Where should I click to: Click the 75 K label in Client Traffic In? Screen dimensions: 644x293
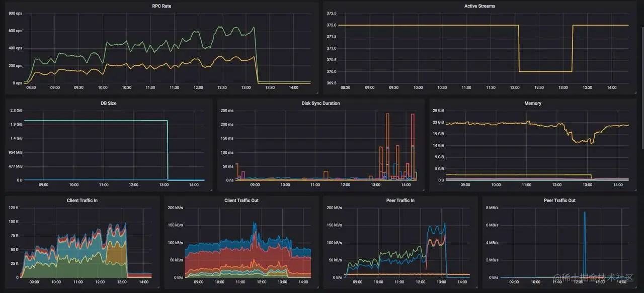[x=15, y=236]
